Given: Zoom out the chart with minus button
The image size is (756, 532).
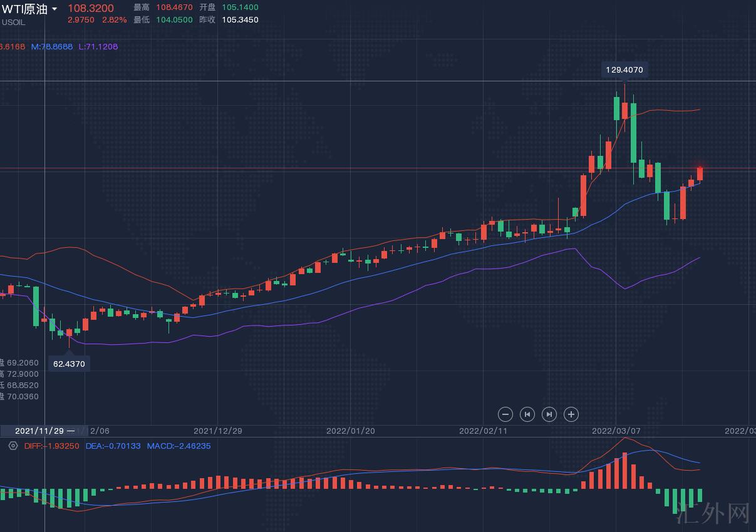Looking at the screenshot, I should pyautogui.click(x=505, y=414).
